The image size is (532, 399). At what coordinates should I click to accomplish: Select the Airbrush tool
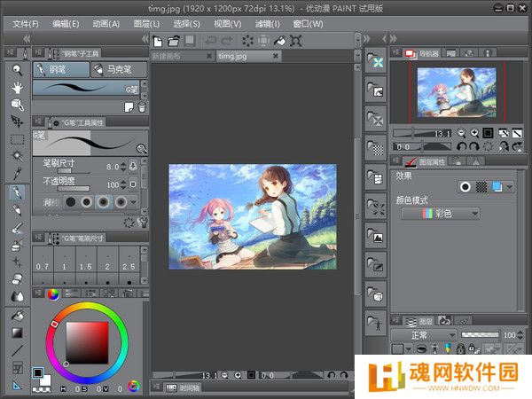pos(17,245)
